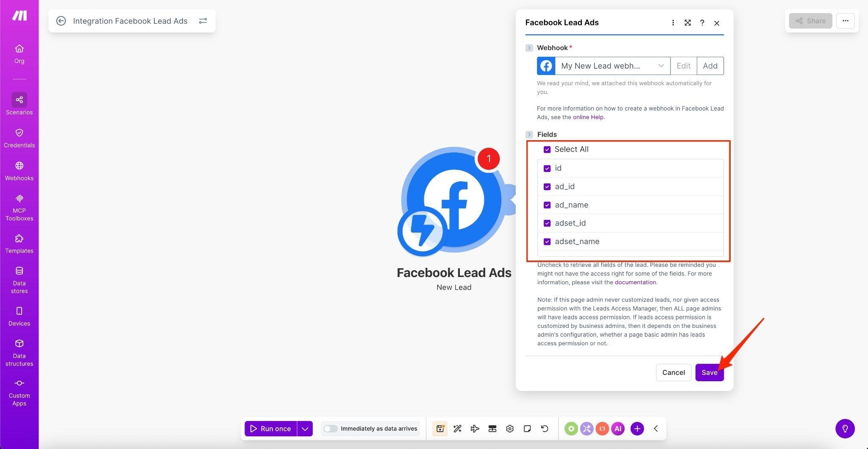Click the red notification badge on the module
Viewport: 868px width, 449px height.
pos(489,159)
